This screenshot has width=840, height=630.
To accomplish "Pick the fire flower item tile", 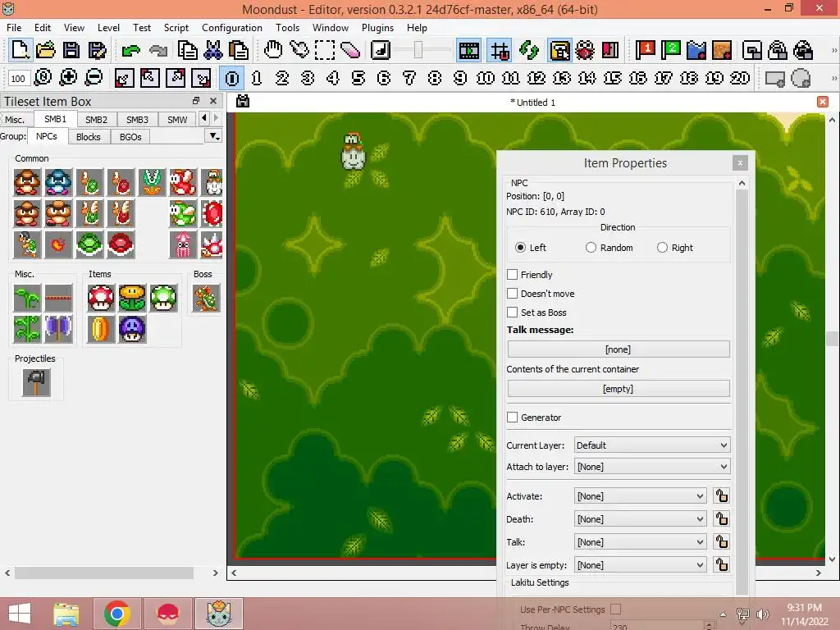I will [132, 299].
